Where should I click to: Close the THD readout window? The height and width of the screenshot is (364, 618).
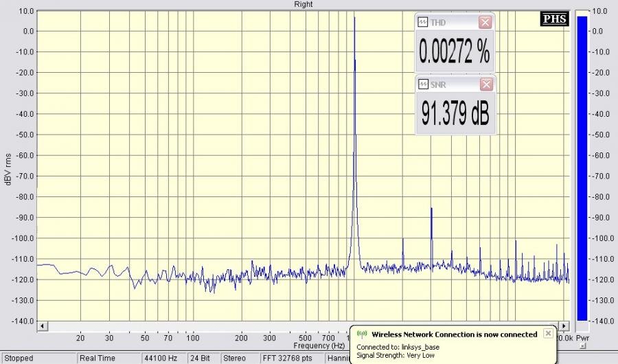(x=485, y=23)
